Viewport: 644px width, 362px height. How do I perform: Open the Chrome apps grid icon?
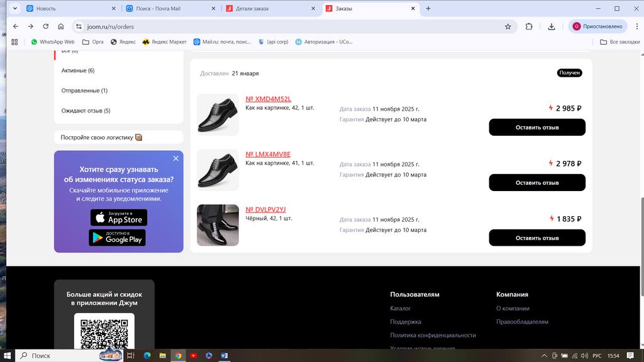click(x=14, y=42)
